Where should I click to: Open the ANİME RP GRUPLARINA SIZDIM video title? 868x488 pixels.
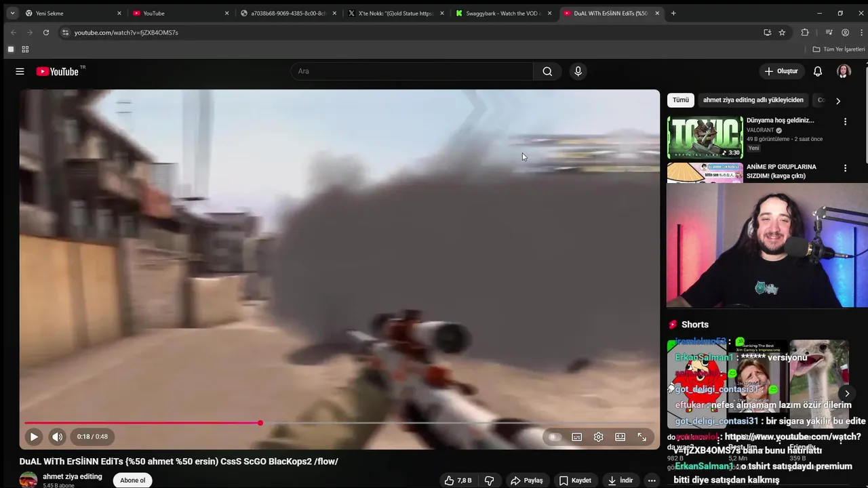[781, 171]
